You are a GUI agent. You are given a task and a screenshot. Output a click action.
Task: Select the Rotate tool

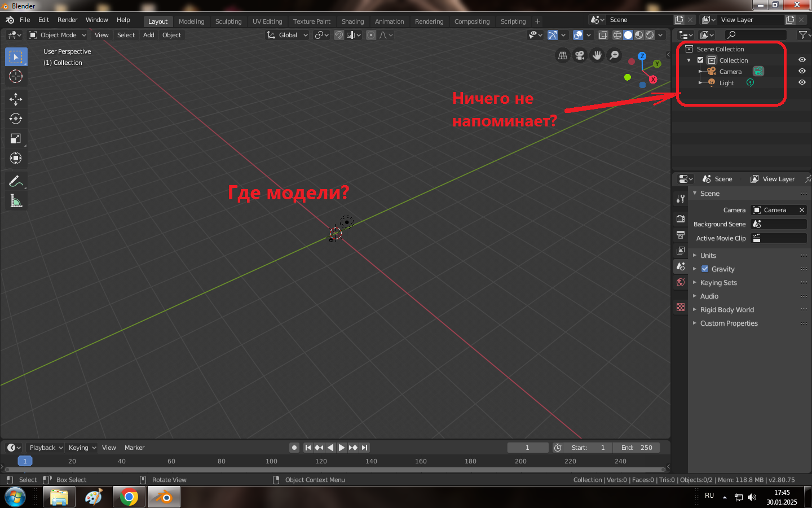[x=16, y=119]
